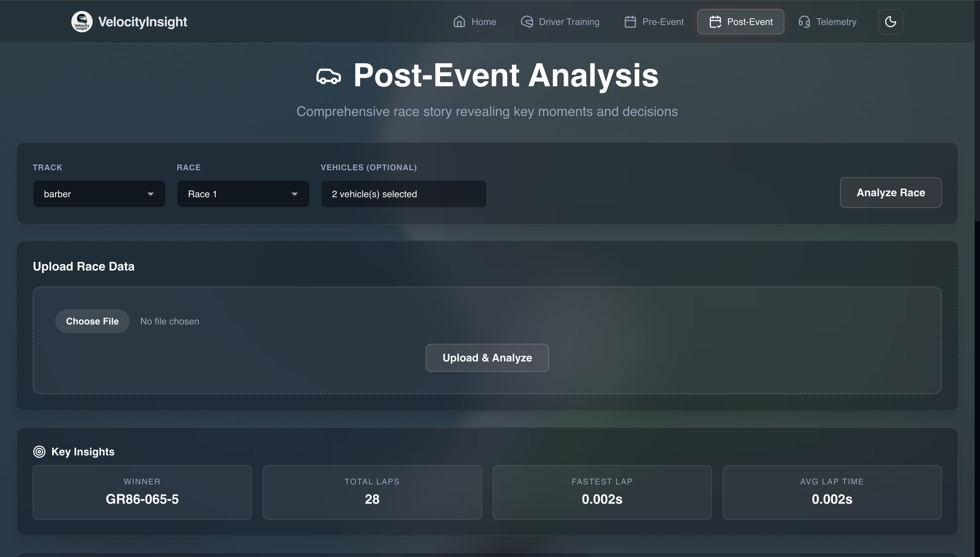Open the vehicles selected multi-select
980x557 pixels.
(403, 194)
